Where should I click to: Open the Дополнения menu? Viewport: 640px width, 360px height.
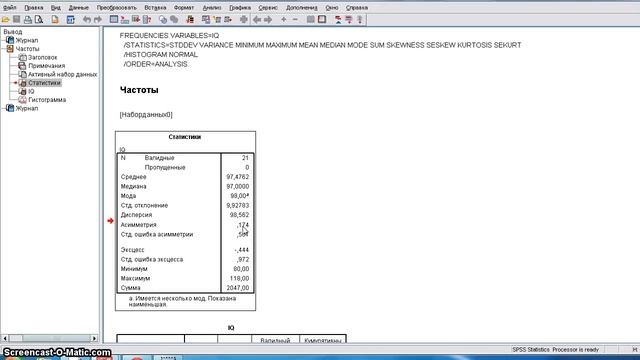(x=302, y=8)
